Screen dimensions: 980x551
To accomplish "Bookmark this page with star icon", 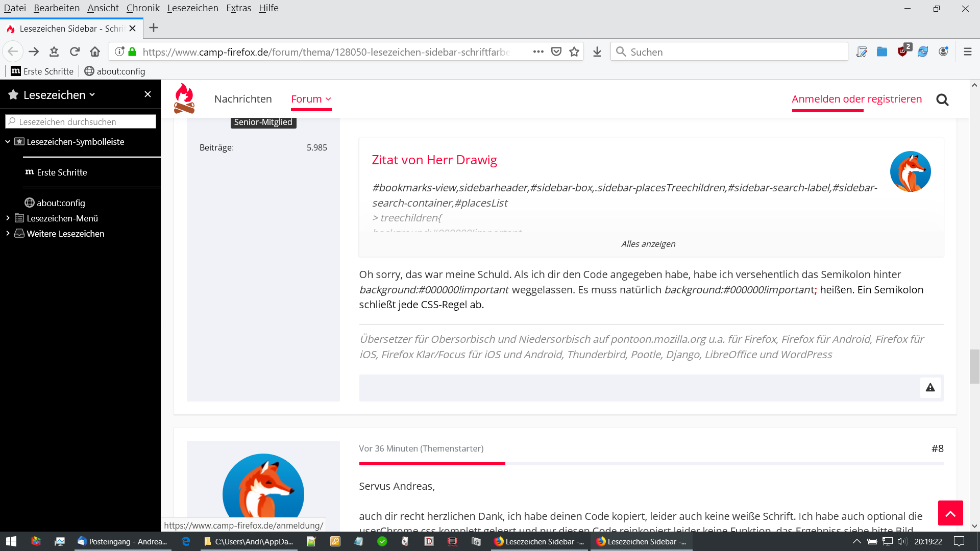I will (574, 52).
